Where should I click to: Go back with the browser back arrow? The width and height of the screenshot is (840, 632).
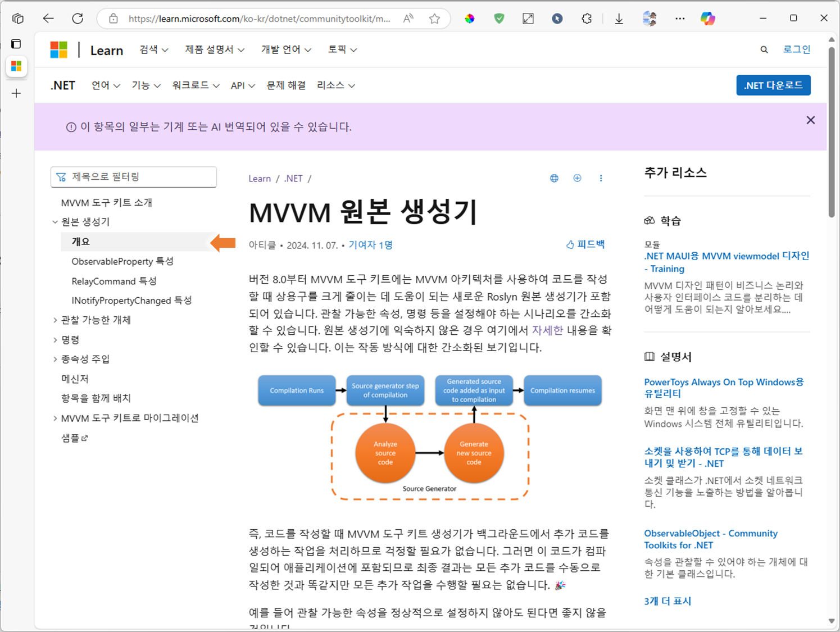point(48,19)
